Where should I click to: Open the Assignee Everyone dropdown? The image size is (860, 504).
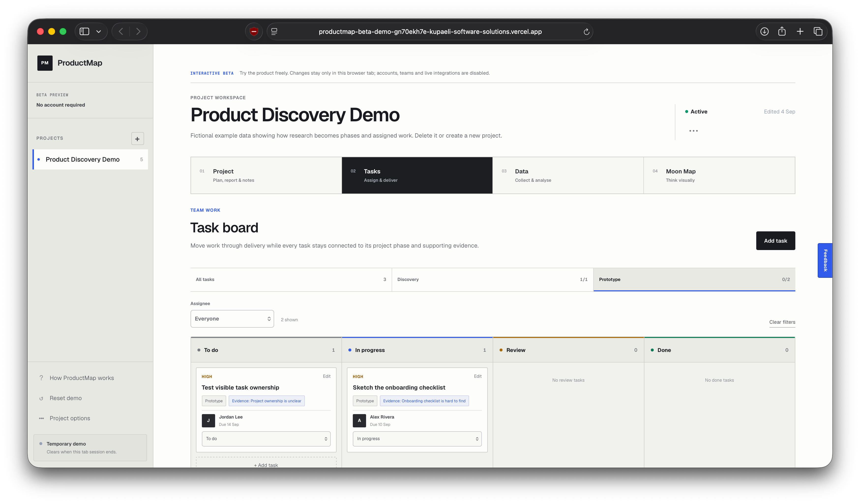[x=232, y=319]
